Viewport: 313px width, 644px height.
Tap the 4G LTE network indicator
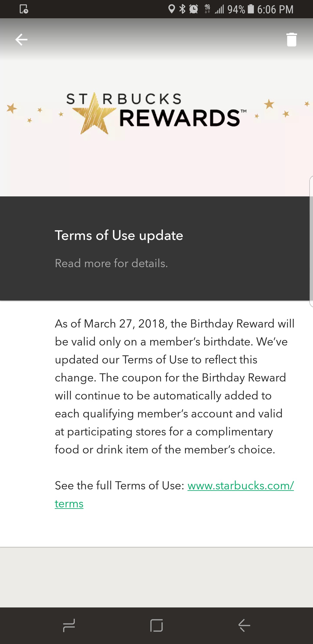[x=207, y=9]
